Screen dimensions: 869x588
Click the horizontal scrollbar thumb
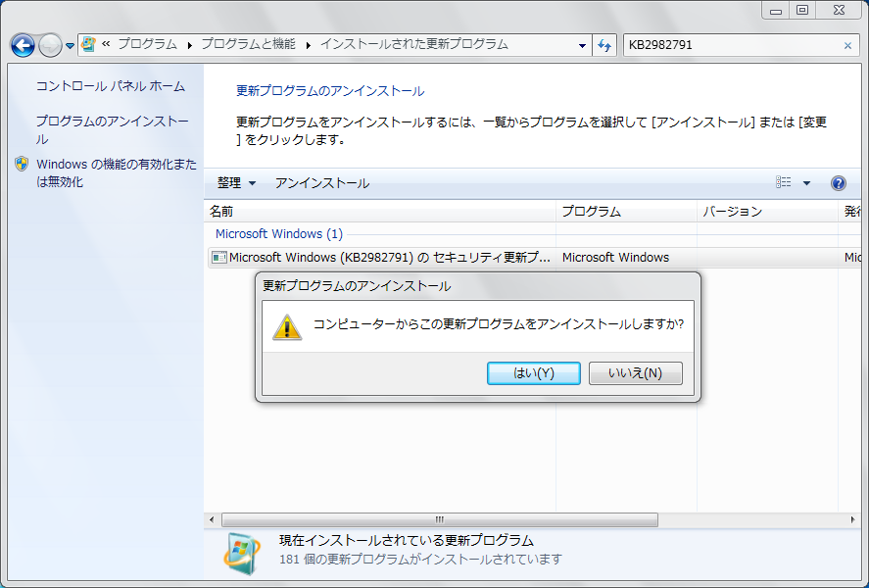pos(440,519)
